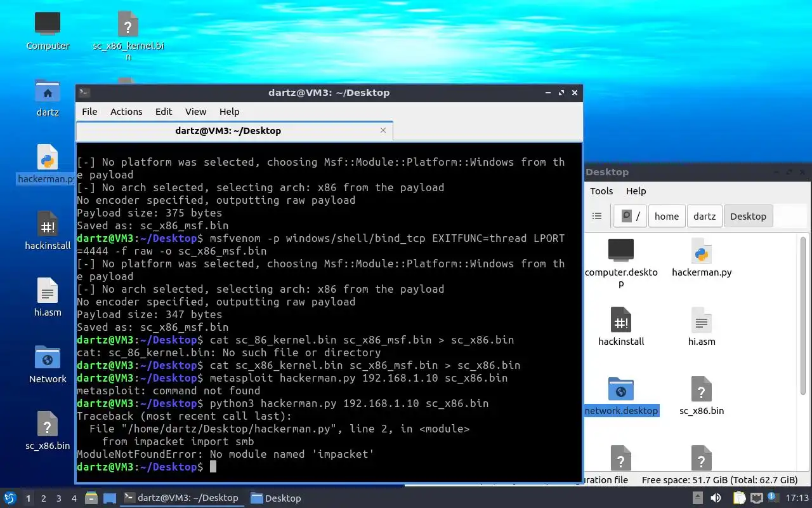This screenshot has width=812, height=508.
Task: Switch to workspace 2
Action: click(x=43, y=498)
